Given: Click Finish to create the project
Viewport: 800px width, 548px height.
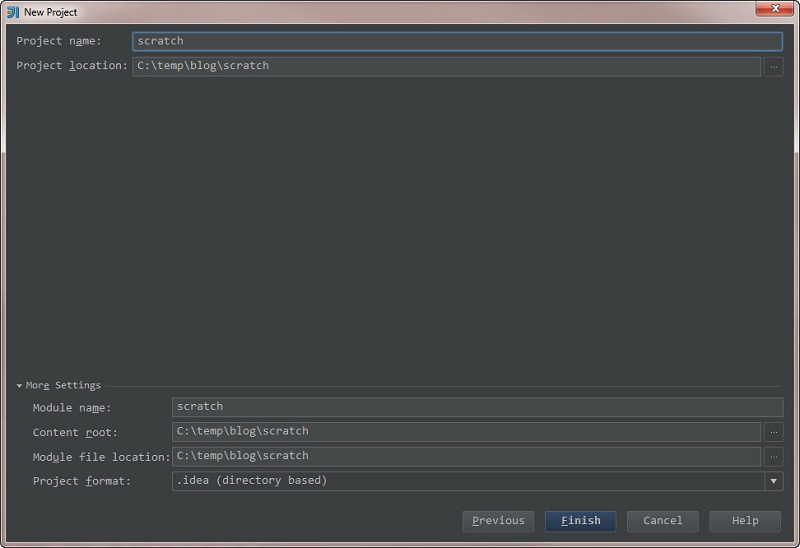Looking at the screenshot, I should click(581, 521).
